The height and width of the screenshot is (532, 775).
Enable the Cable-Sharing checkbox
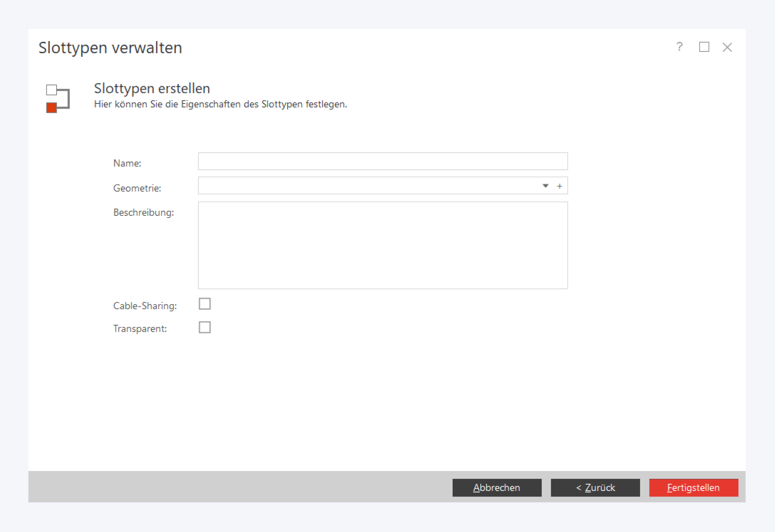click(204, 304)
